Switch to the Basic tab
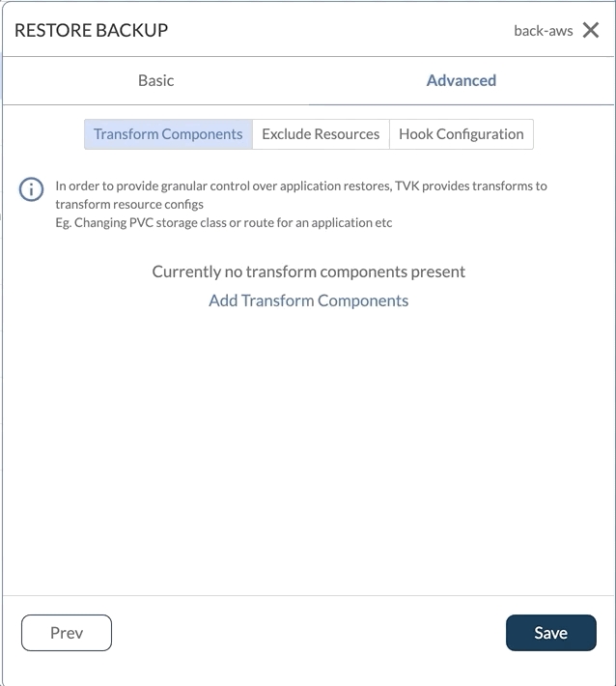616x686 pixels. click(x=155, y=80)
